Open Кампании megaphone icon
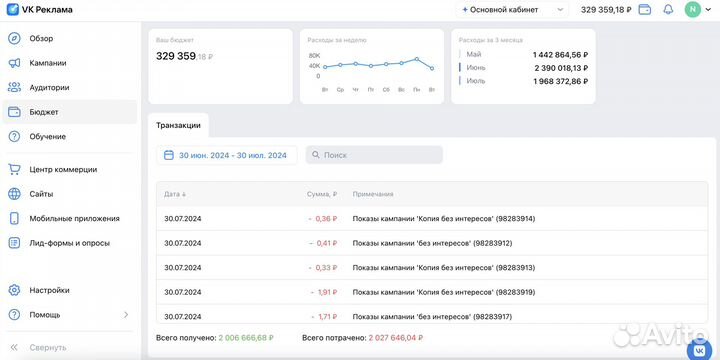 (14, 63)
